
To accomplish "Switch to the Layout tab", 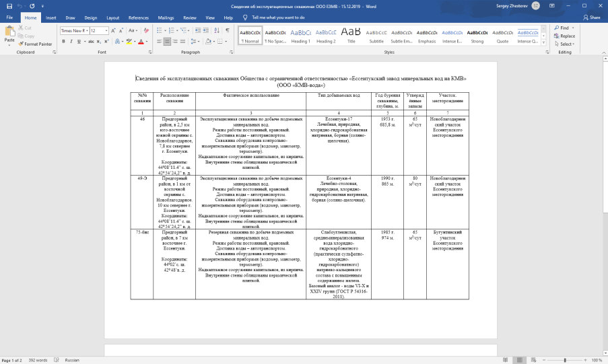I will tap(113, 18).
